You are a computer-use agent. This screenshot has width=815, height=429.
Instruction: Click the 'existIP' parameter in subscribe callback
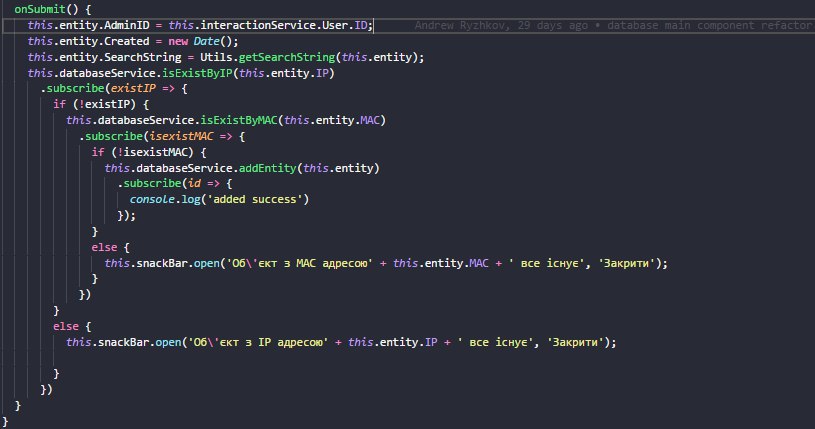[x=133, y=88]
